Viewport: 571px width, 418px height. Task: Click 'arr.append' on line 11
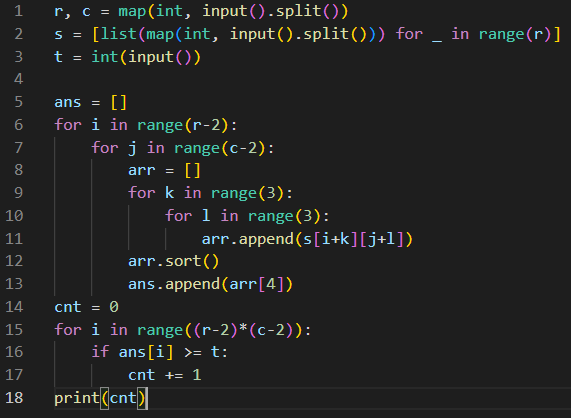click(247, 240)
